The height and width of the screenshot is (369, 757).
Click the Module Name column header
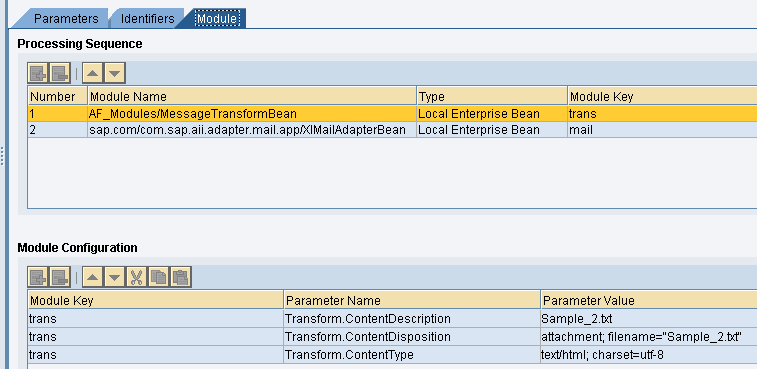click(x=252, y=97)
